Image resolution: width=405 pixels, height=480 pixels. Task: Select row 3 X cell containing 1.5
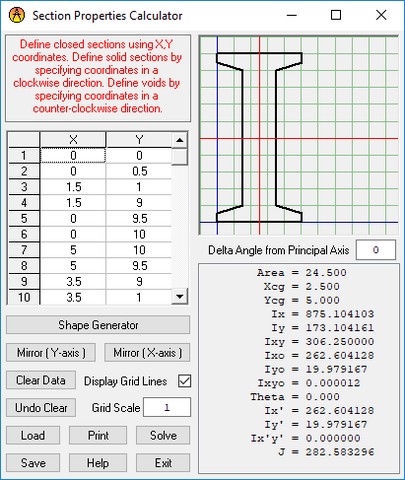click(x=73, y=187)
